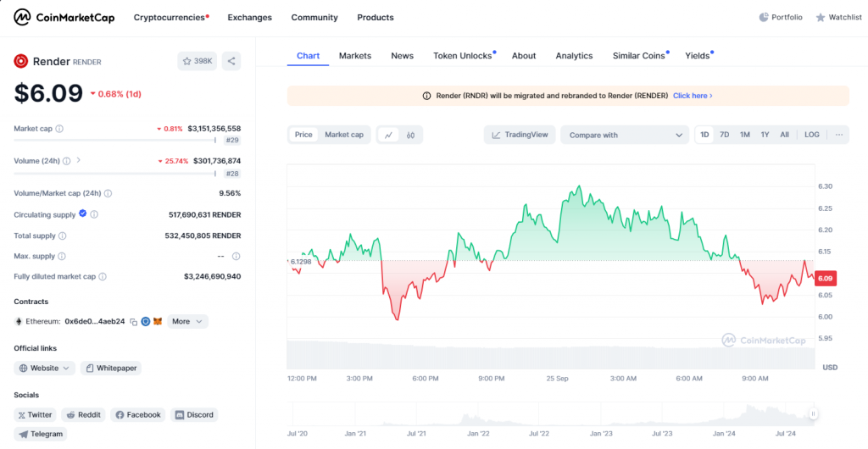Toggle LOG scale on chart
Image resolution: width=868 pixels, height=449 pixels.
pyautogui.click(x=812, y=135)
